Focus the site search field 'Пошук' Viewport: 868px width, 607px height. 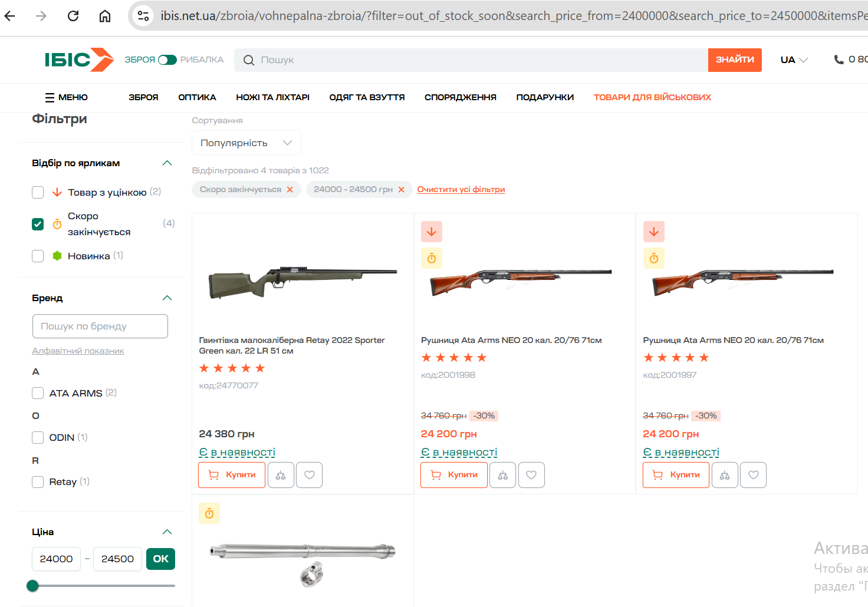tap(471, 60)
